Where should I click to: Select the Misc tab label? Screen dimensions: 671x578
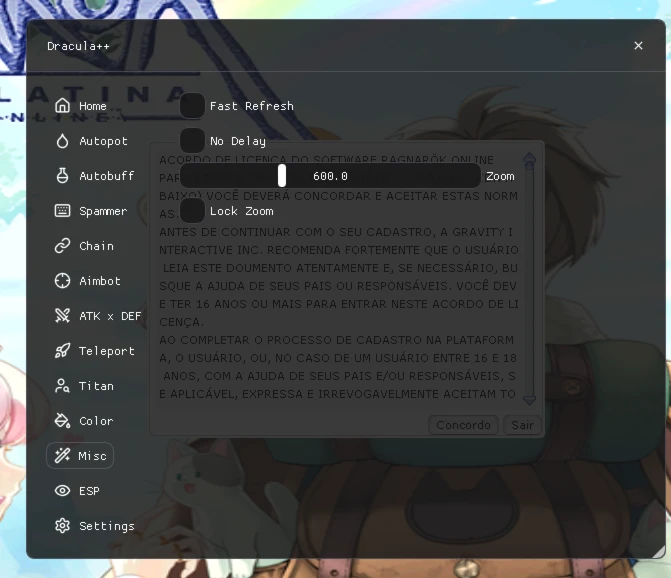tap(92, 456)
